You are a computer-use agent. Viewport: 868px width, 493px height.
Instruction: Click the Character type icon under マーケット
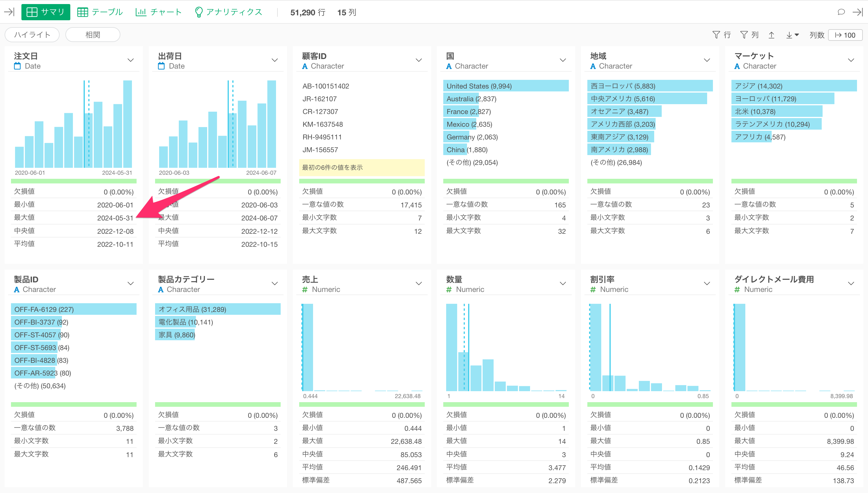[x=737, y=66]
